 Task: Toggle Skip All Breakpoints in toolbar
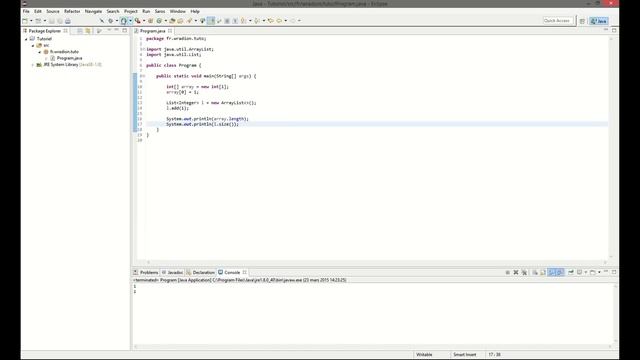[102, 21]
